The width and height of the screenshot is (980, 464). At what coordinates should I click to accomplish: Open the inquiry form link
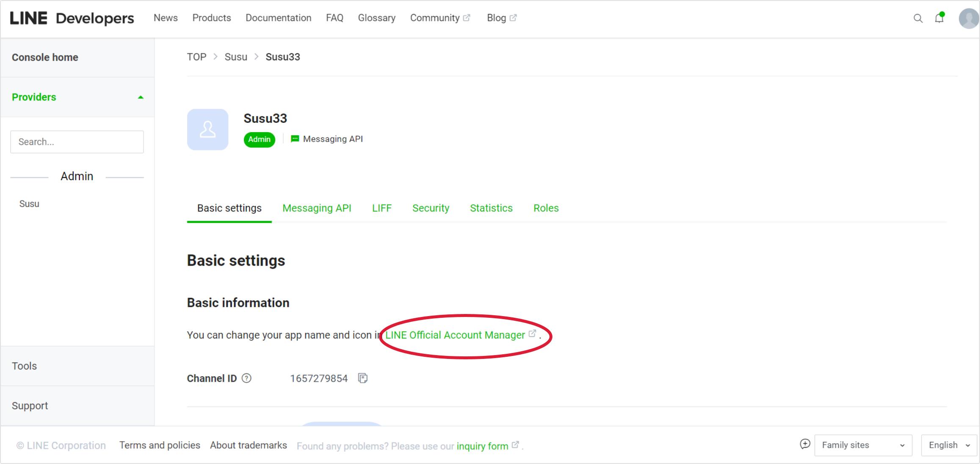click(481, 445)
